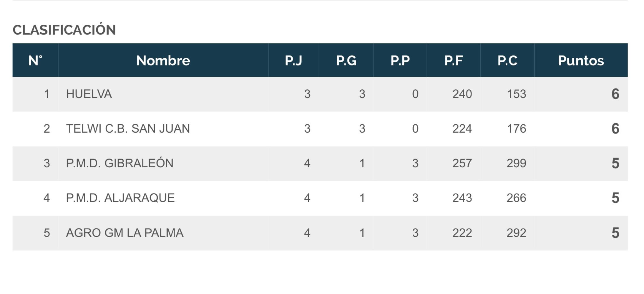Image resolution: width=644 pixels, height=294 pixels.
Task: Click the CLASIFICACIÓN section heading
Action: pyautogui.click(x=64, y=30)
